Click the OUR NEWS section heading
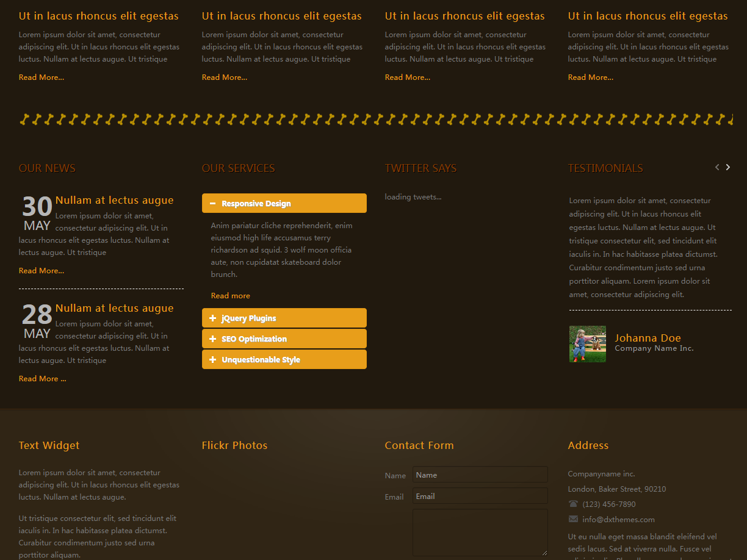 point(47,168)
